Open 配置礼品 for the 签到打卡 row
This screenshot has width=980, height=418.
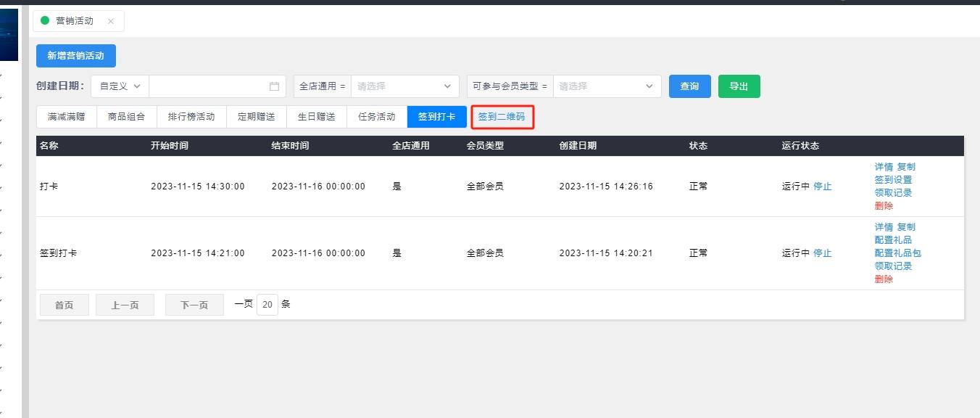pyautogui.click(x=893, y=240)
